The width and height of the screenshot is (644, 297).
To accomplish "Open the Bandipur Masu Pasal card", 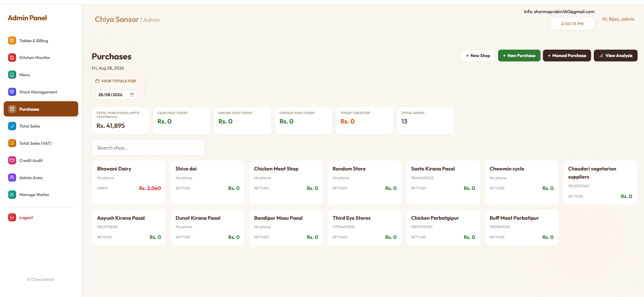I will pos(286,228).
